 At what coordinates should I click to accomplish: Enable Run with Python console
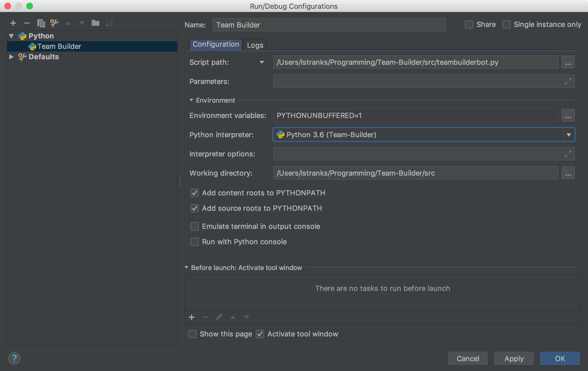195,242
